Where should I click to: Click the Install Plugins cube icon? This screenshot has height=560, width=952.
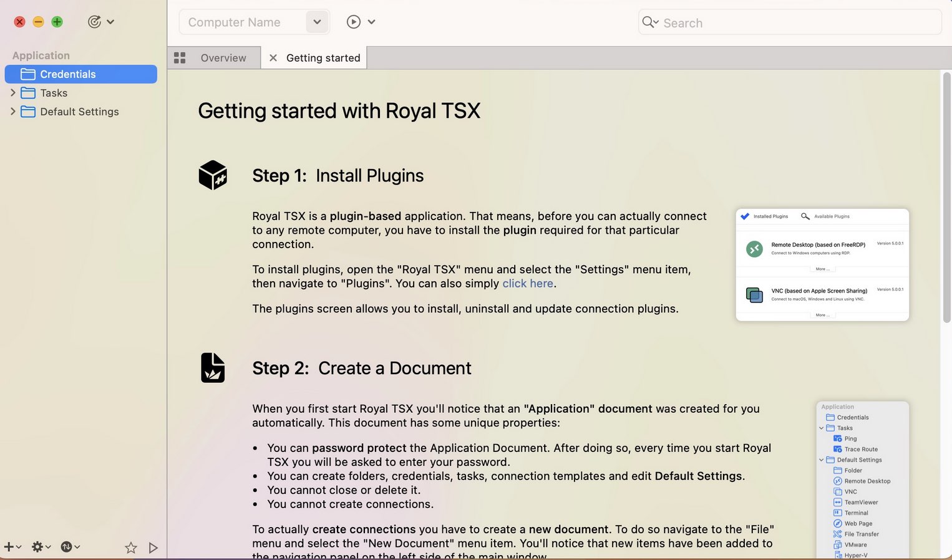tap(213, 175)
